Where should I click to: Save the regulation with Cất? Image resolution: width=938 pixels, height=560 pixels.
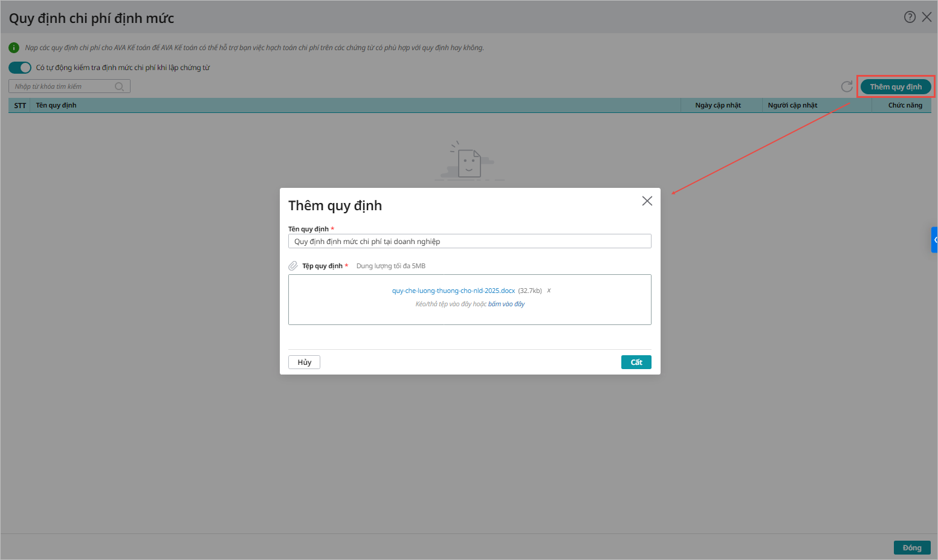click(x=636, y=362)
